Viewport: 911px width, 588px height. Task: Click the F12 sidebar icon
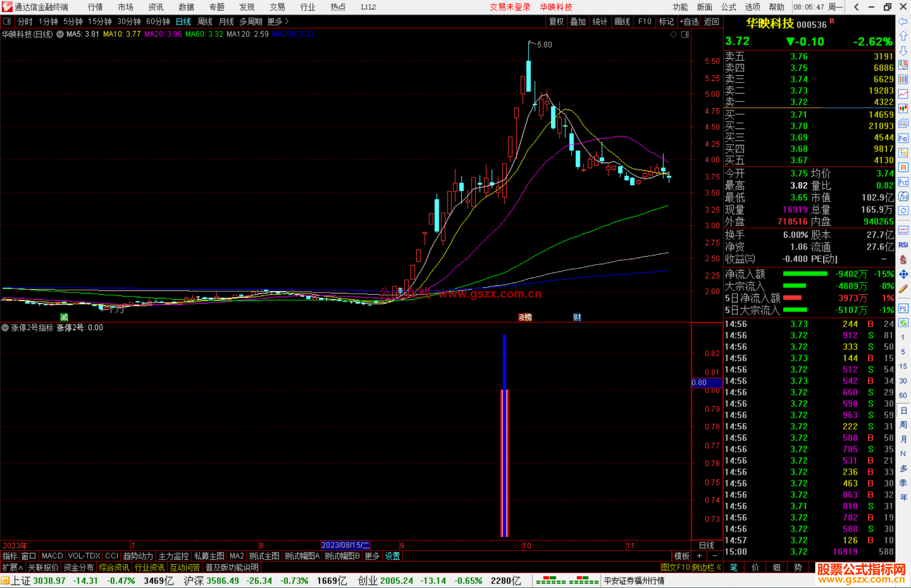[x=903, y=182]
